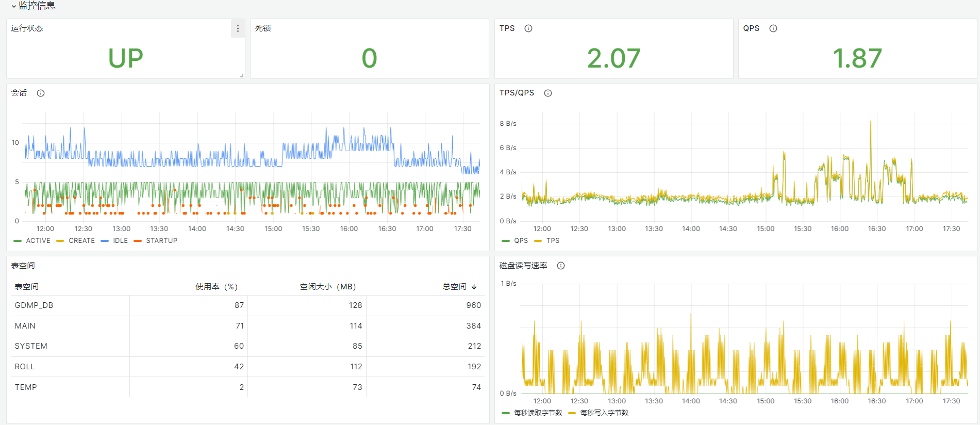Click the blue IDLE legend color swatch
The height and width of the screenshot is (425, 980).
coord(105,241)
